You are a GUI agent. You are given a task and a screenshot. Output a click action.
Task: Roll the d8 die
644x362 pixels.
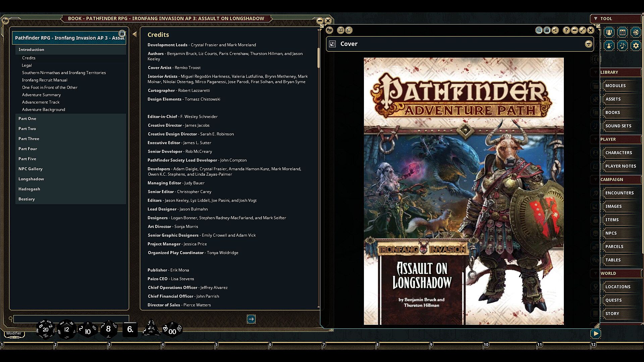click(108, 329)
